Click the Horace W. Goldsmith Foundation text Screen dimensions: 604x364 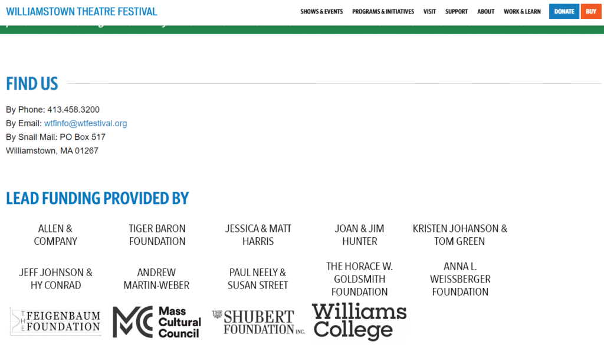pos(359,279)
